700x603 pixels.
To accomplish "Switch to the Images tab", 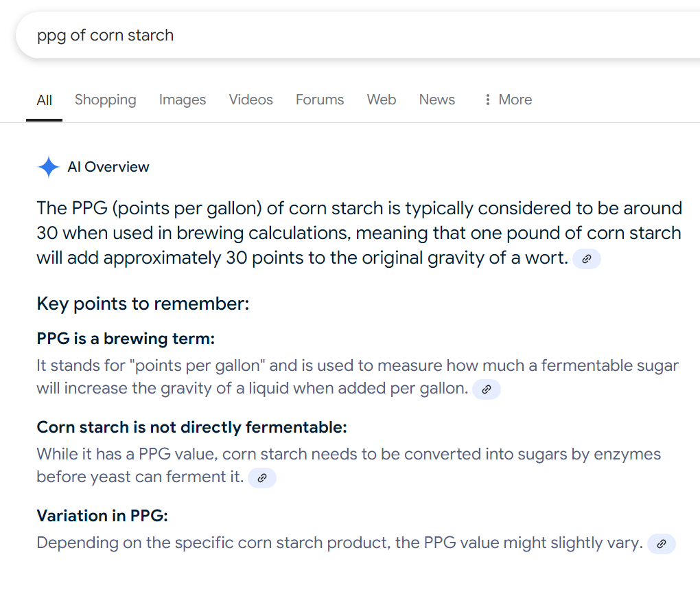I will click(x=182, y=100).
